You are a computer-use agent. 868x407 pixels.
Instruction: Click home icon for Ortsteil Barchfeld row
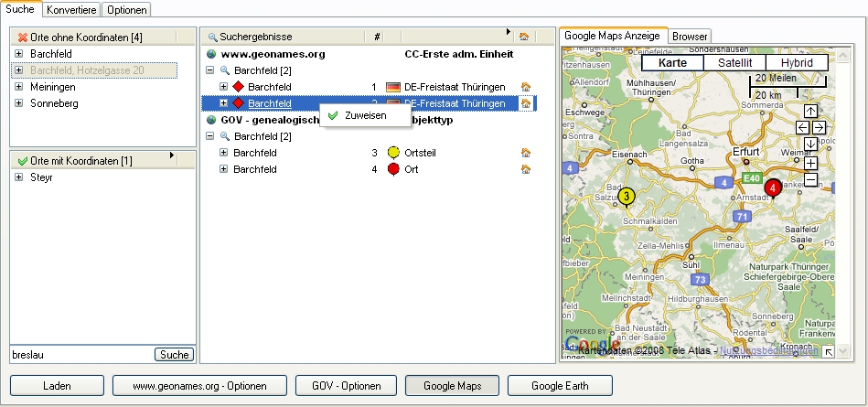(525, 153)
